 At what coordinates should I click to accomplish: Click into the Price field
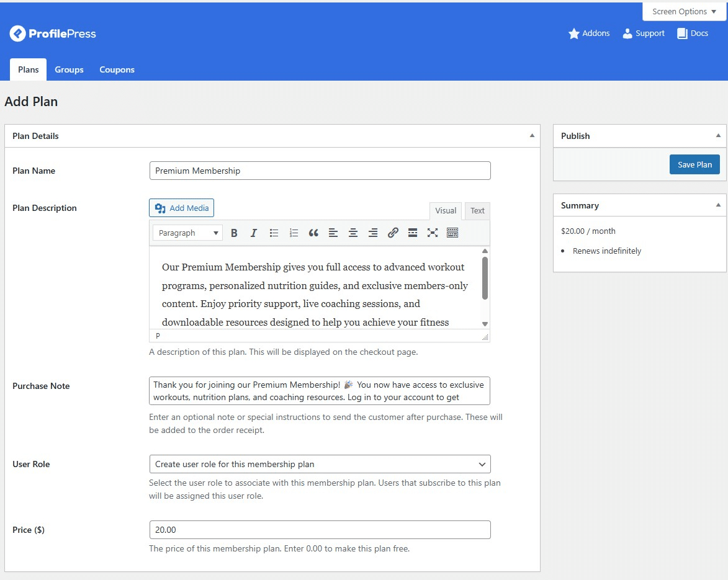320,530
